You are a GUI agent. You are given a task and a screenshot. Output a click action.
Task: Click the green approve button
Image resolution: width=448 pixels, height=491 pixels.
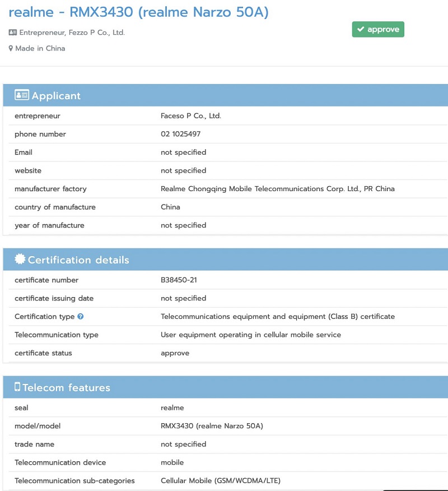click(x=378, y=30)
